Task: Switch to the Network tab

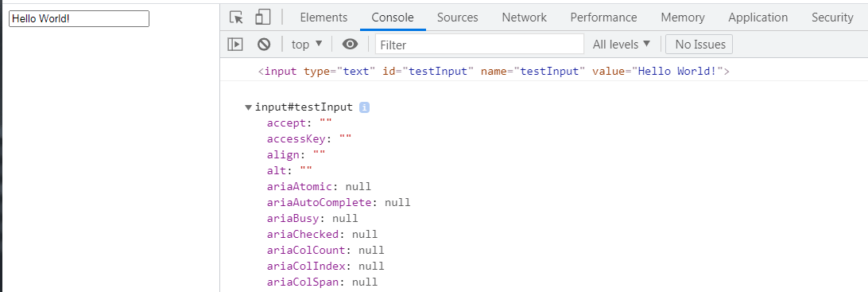Action: click(x=525, y=18)
